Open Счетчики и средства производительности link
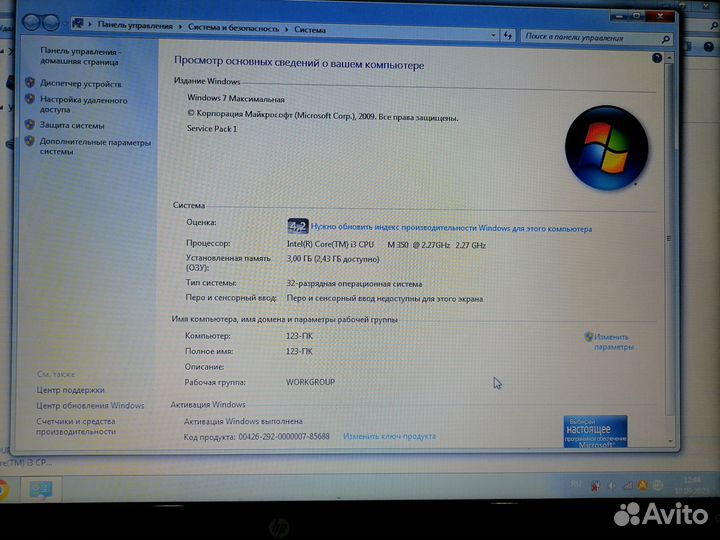Image resolution: width=720 pixels, height=540 pixels. click(x=76, y=426)
